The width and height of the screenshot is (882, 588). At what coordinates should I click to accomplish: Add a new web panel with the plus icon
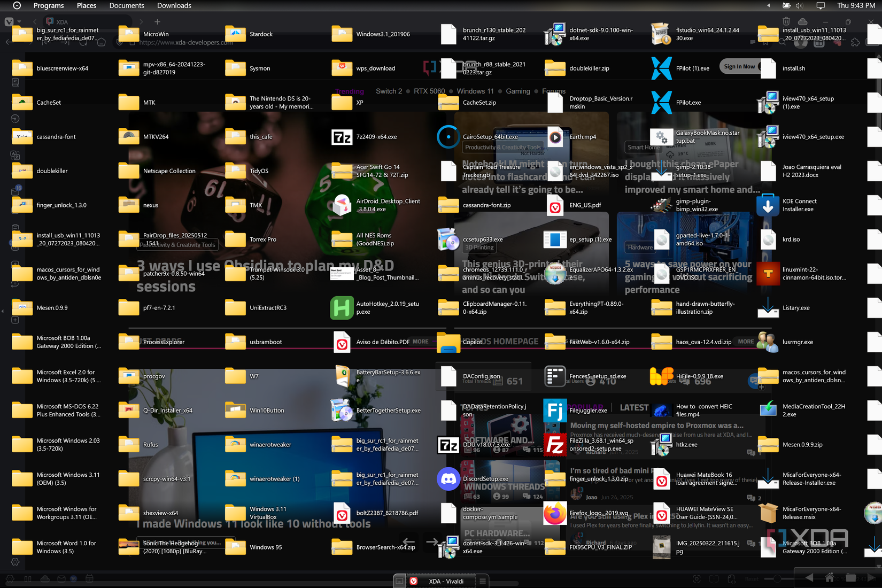point(15,319)
